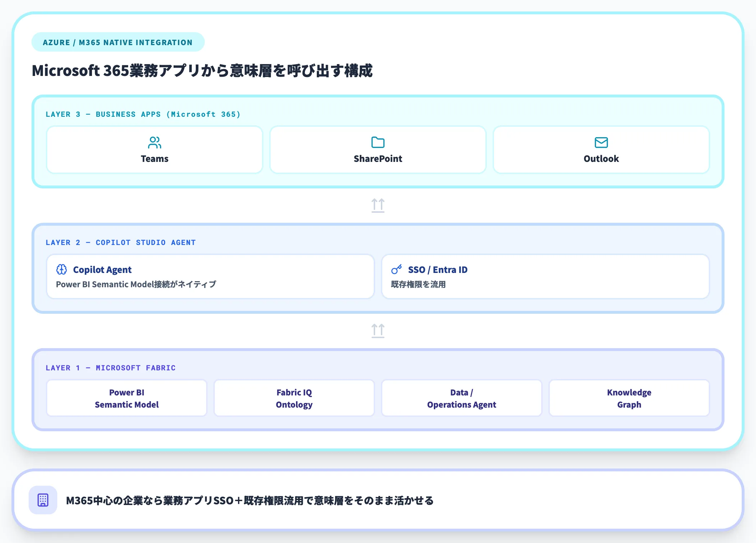Click the Layer 1 Microsoft Fabric label

111,368
